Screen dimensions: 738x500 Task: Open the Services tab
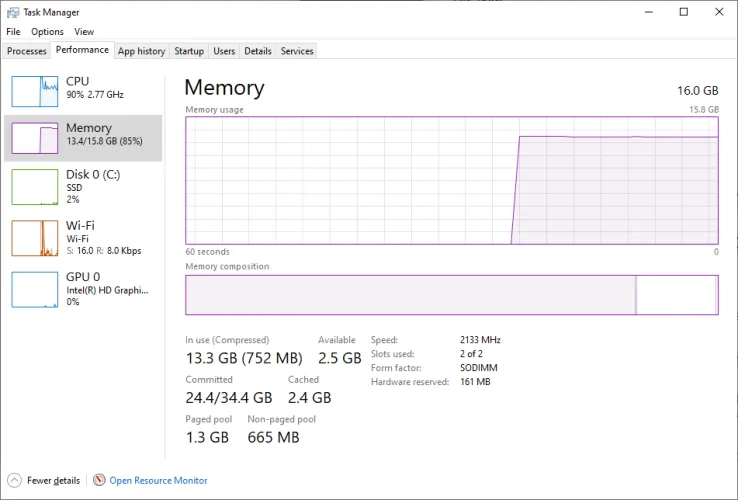(x=297, y=51)
